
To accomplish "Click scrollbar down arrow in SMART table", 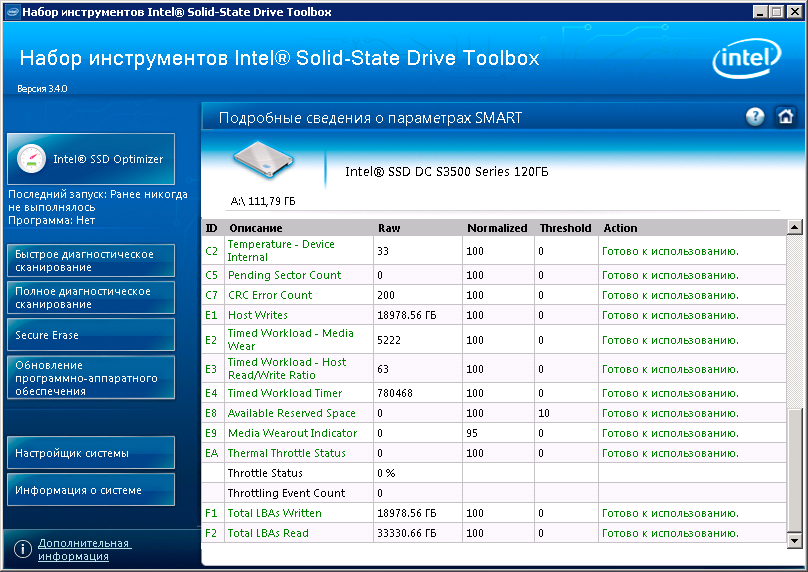I will [x=794, y=541].
